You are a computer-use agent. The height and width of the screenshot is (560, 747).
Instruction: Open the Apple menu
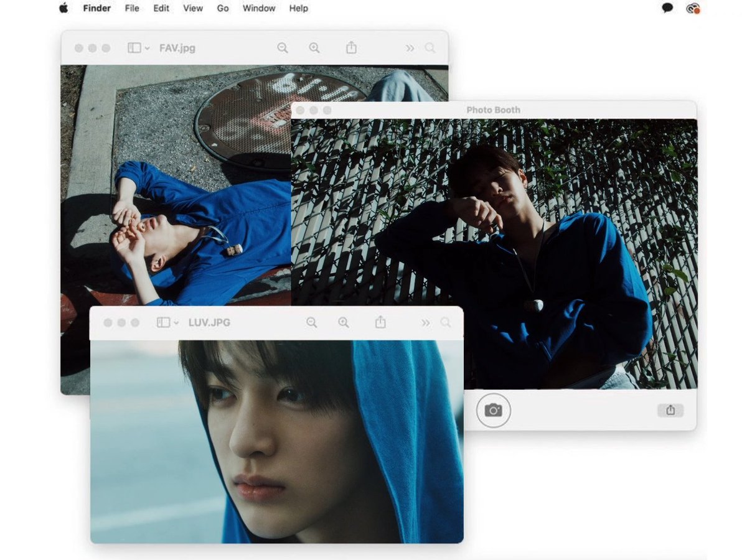coord(63,8)
